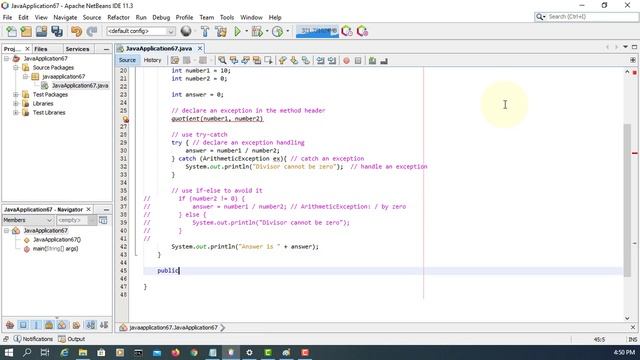Click into the Search (Ctrl+I) field
Viewport: 640px width, 360px height.
point(591,17)
